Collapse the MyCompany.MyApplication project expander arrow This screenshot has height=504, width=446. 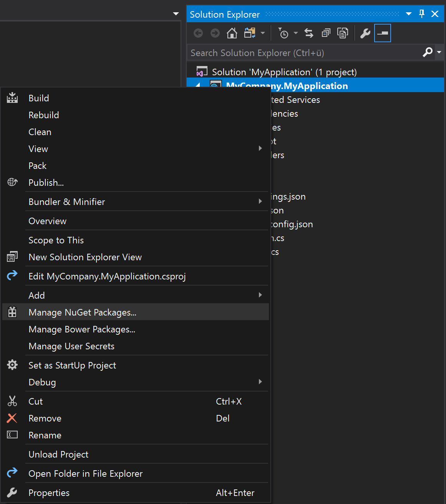[x=198, y=85]
